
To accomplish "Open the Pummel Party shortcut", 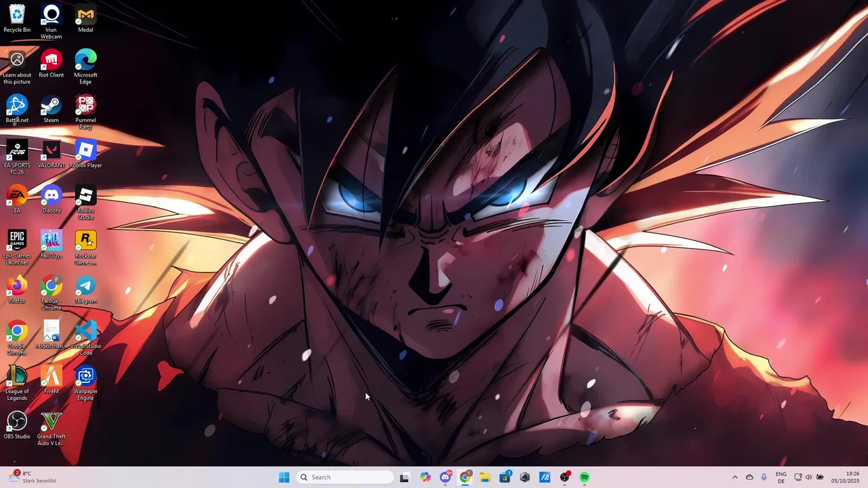I will (85, 113).
